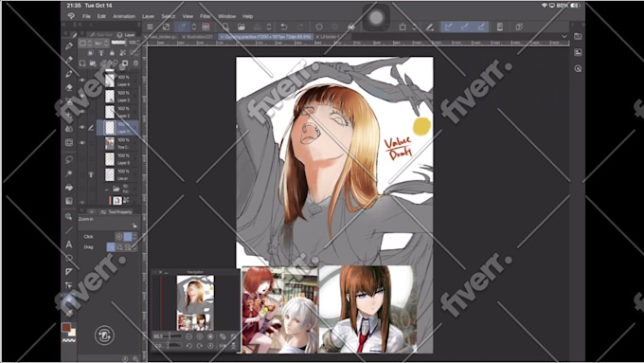Collapse the folder layer chevron
Image resolution: width=644 pixels, height=363 pixels.
coord(106,190)
